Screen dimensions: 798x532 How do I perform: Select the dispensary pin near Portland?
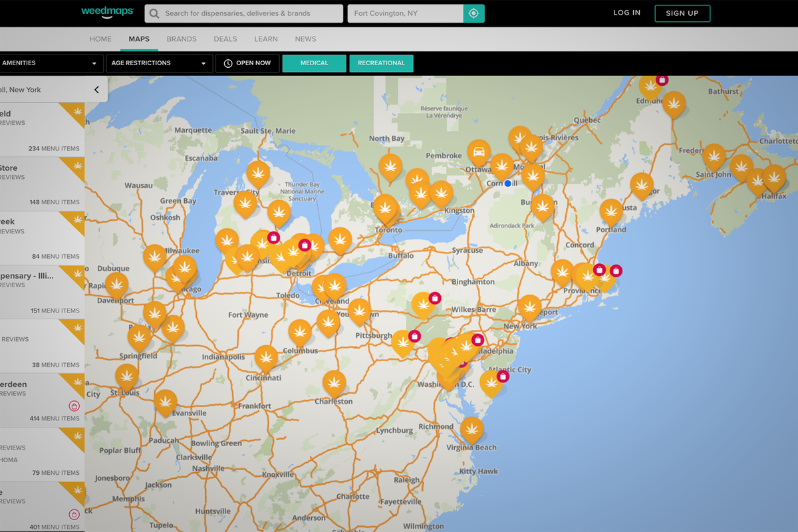pyautogui.click(x=611, y=212)
